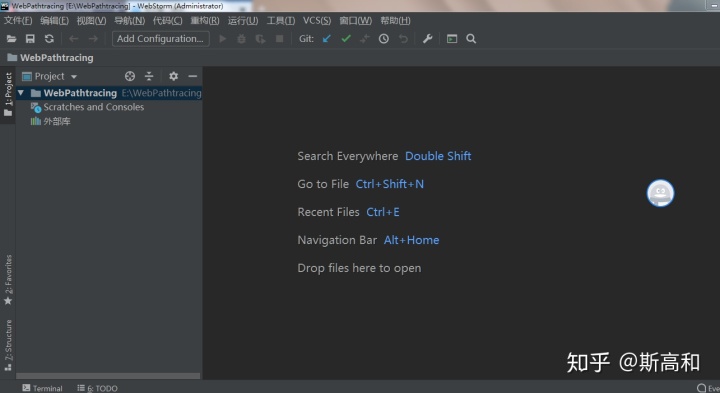
Task: Toggle the 2: Favorites side tab
Action: 8,280
